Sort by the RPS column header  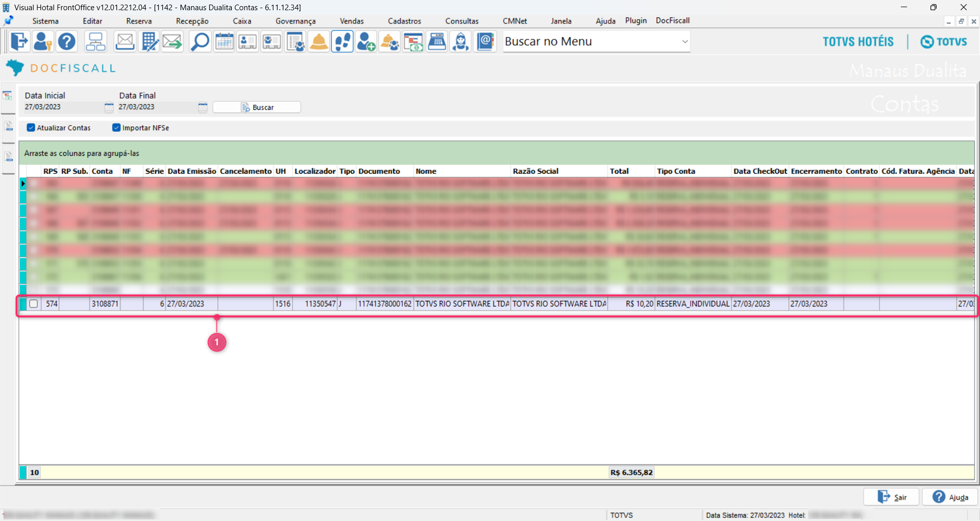(x=50, y=171)
